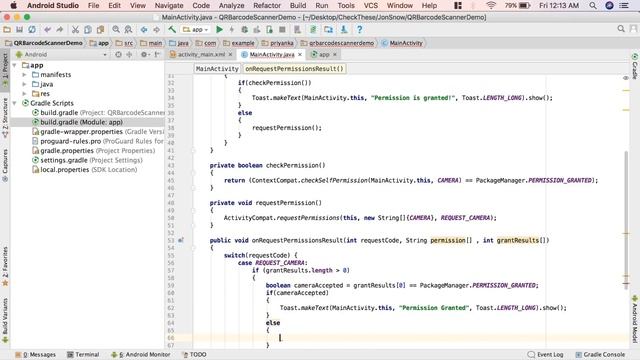Click the override gutter marker on line 53
The image size is (640, 360).
coord(180,240)
